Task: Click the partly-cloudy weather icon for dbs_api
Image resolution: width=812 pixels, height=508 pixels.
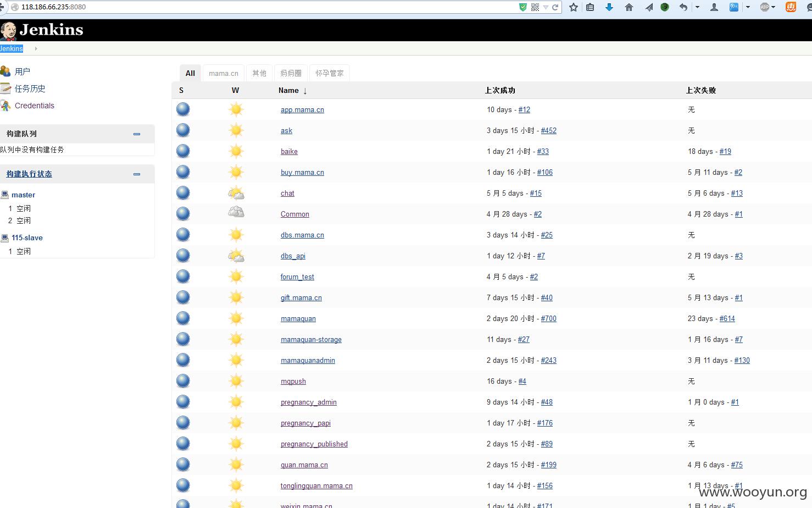Action: [x=236, y=256]
